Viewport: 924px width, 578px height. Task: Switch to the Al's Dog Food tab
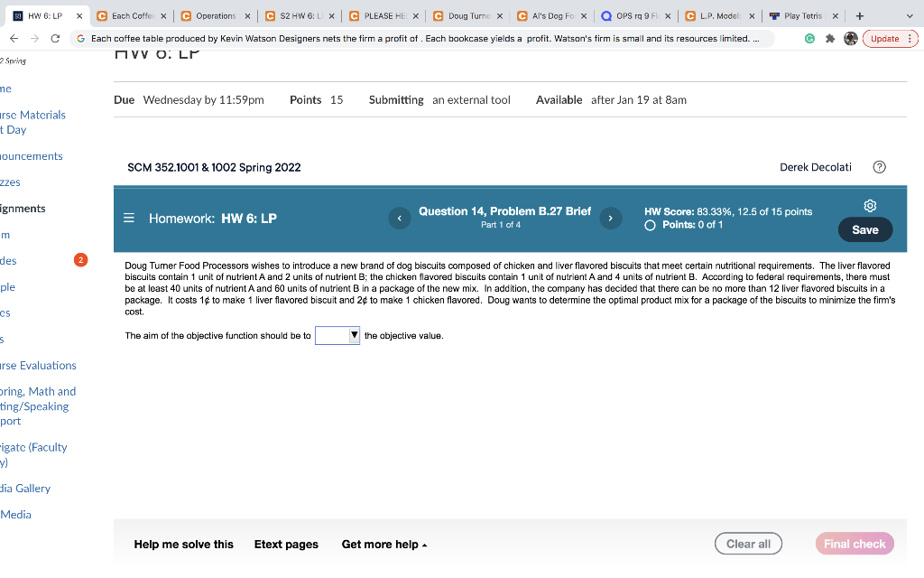tap(553, 16)
